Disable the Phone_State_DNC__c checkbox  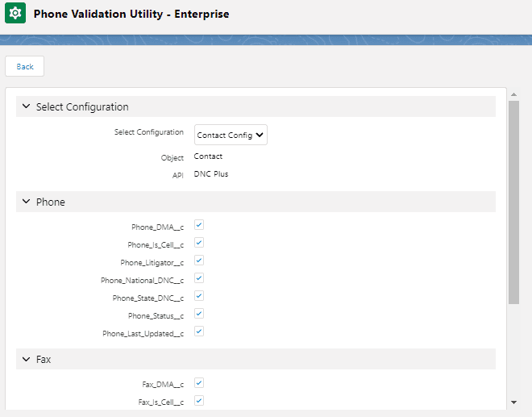(199, 296)
